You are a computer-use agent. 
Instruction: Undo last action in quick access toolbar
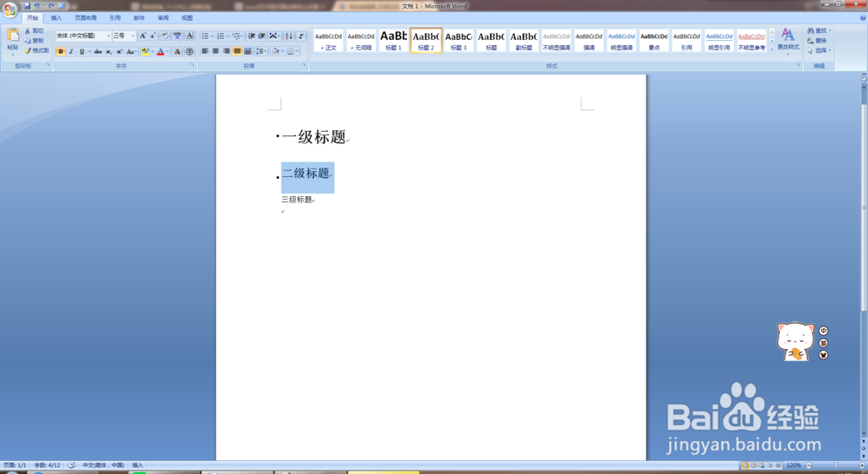[x=37, y=5]
